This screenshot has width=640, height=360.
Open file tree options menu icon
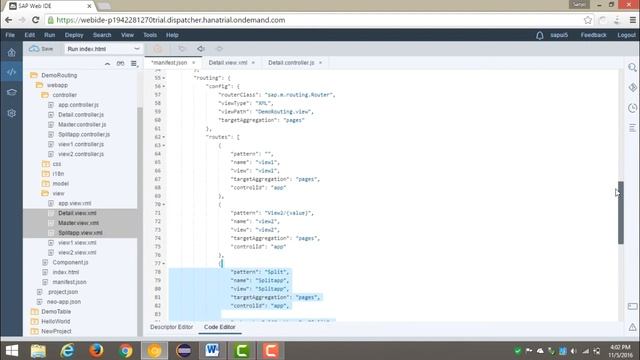click(134, 64)
